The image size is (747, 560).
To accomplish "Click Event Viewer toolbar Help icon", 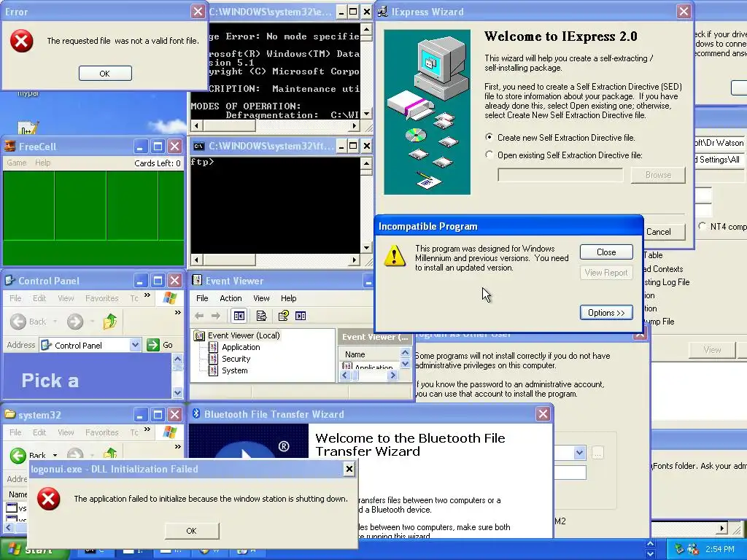I will (284, 316).
